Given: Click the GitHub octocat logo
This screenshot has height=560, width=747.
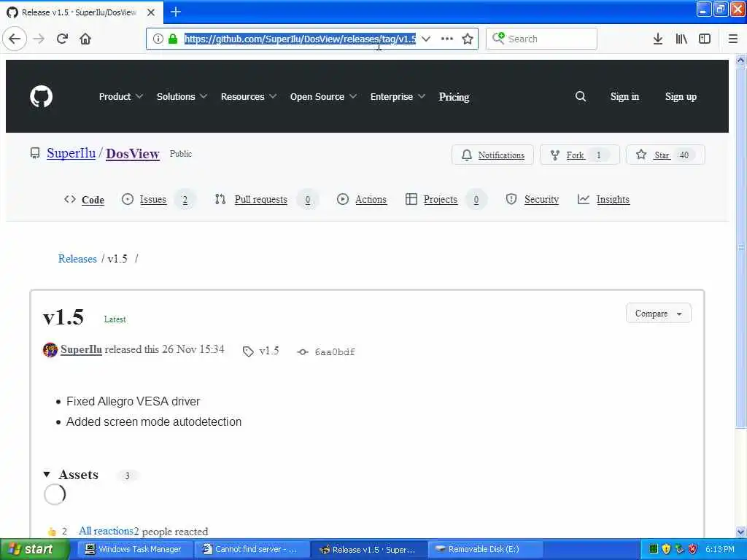Looking at the screenshot, I should point(42,96).
